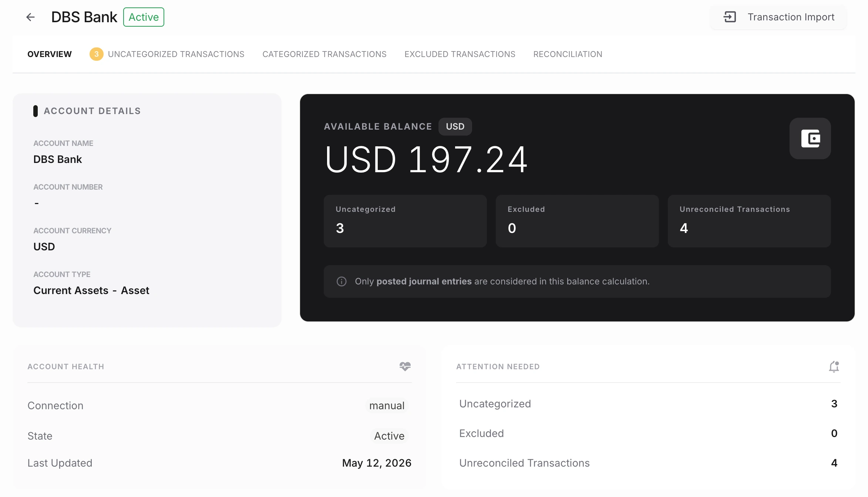Click the Account Health heading
The image size is (868, 497).
tap(66, 367)
